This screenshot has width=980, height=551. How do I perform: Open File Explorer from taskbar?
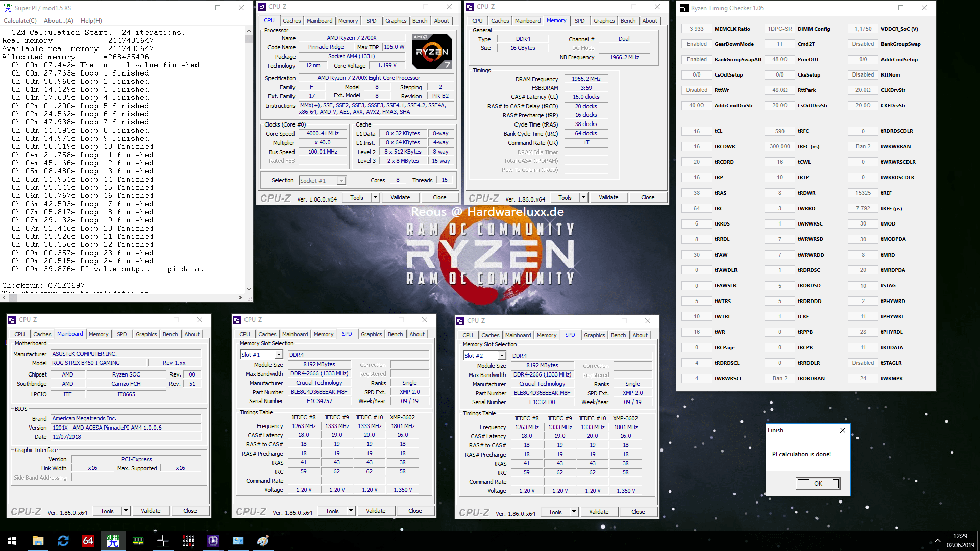tap(38, 541)
